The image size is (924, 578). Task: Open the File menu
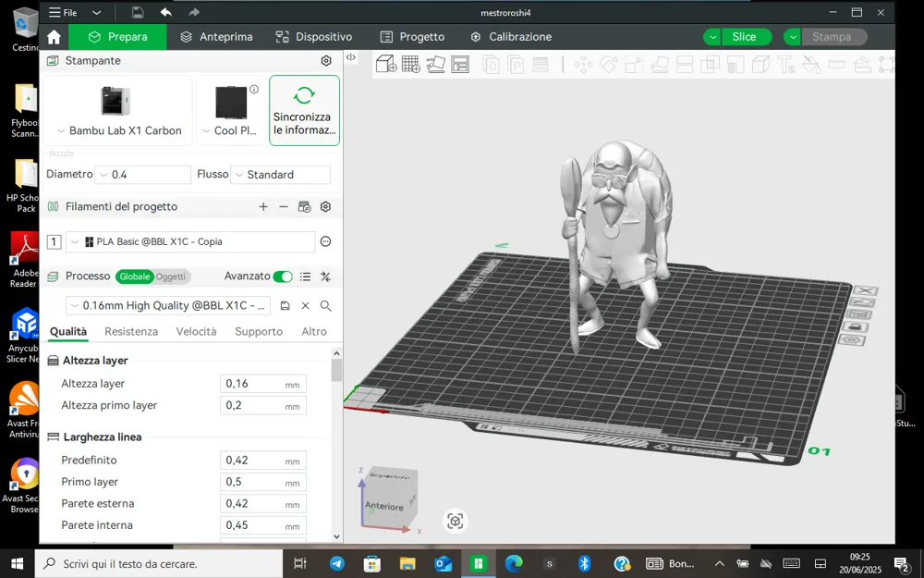click(x=63, y=12)
